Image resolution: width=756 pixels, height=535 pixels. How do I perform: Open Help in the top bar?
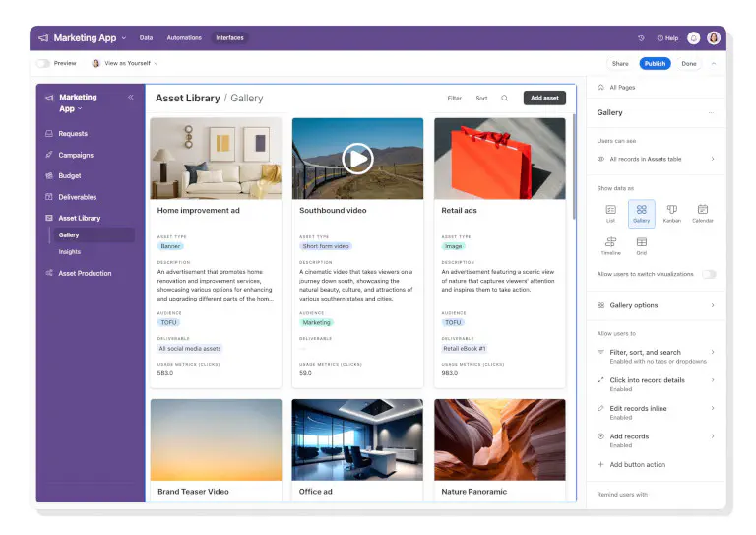click(x=667, y=38)
